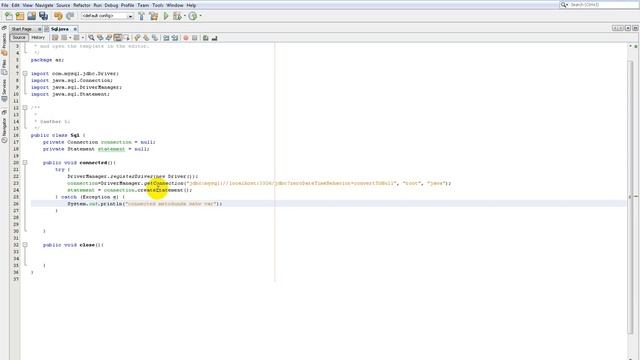
Task: Open the Forward history dropdown arrow in editor toolbar
Action: tap(82, 38)
